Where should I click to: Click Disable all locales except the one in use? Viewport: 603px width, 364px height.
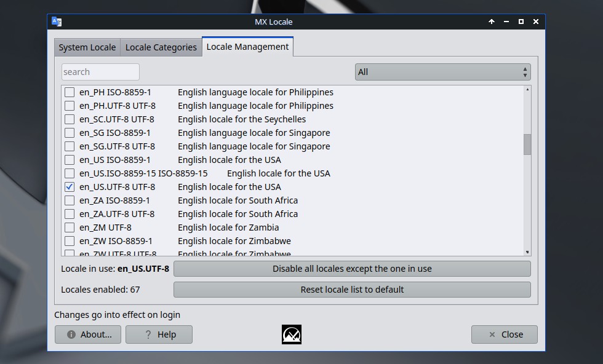(x=352, y=269)
